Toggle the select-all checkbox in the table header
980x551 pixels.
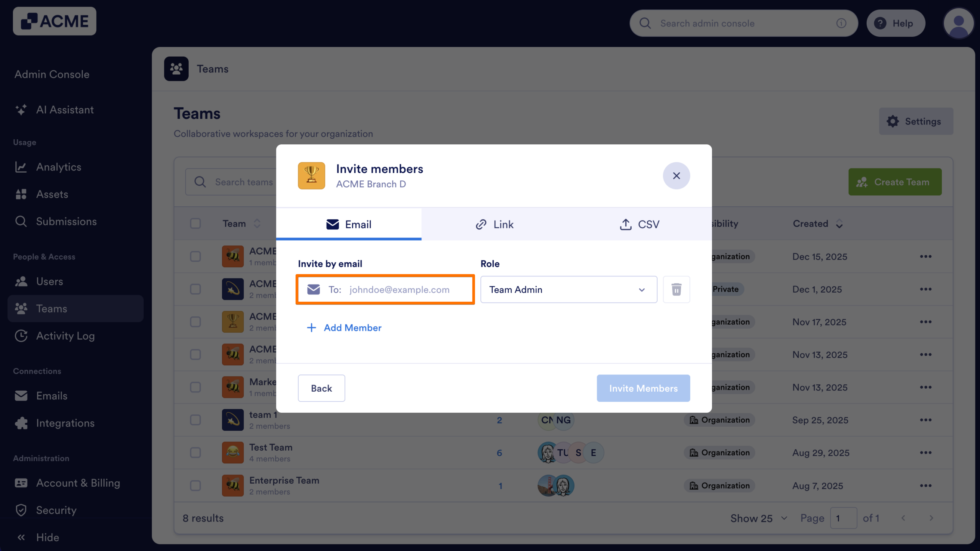pos(195,223)
